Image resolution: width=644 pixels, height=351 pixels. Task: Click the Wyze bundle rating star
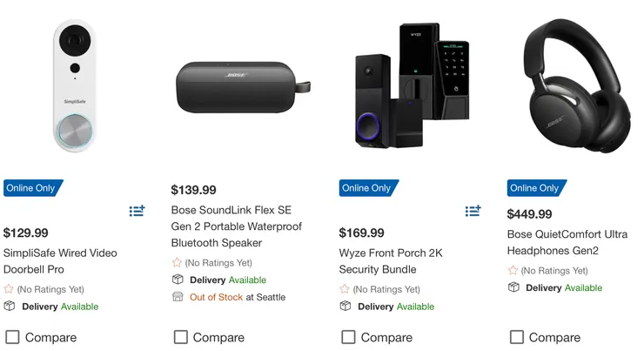point(345,289)
